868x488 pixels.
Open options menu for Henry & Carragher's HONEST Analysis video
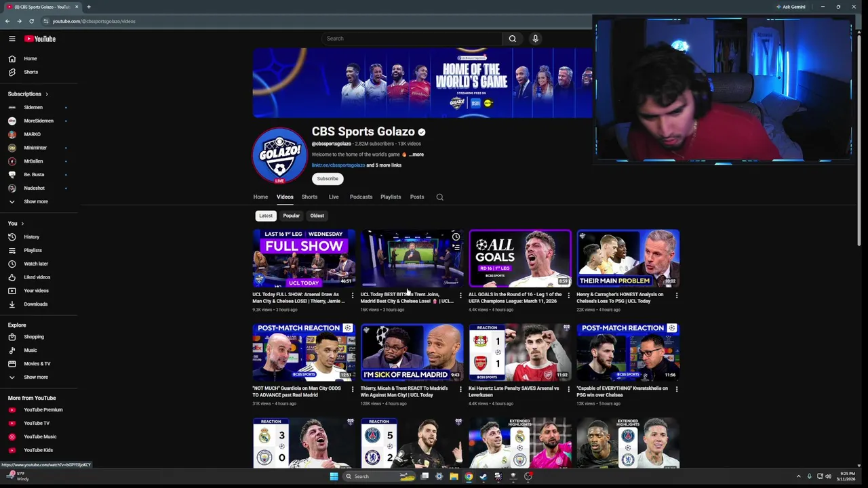point(676,295)
